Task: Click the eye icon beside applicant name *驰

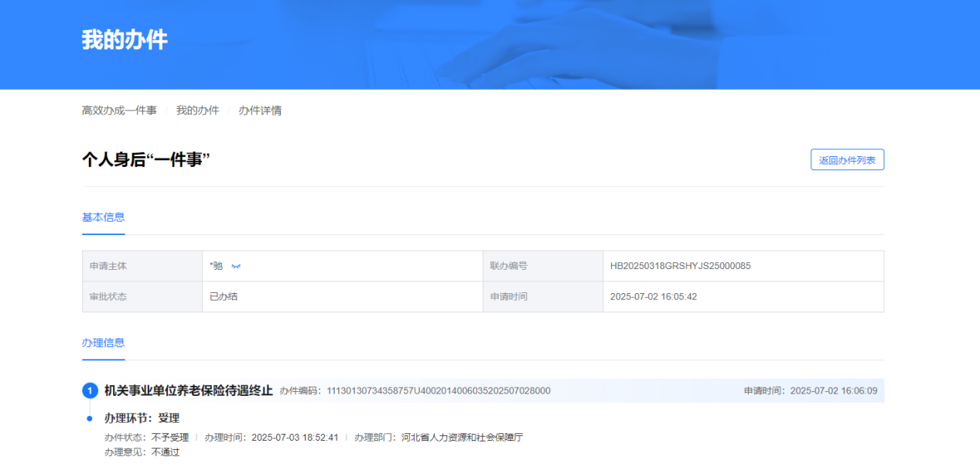Action: [236, 266]
